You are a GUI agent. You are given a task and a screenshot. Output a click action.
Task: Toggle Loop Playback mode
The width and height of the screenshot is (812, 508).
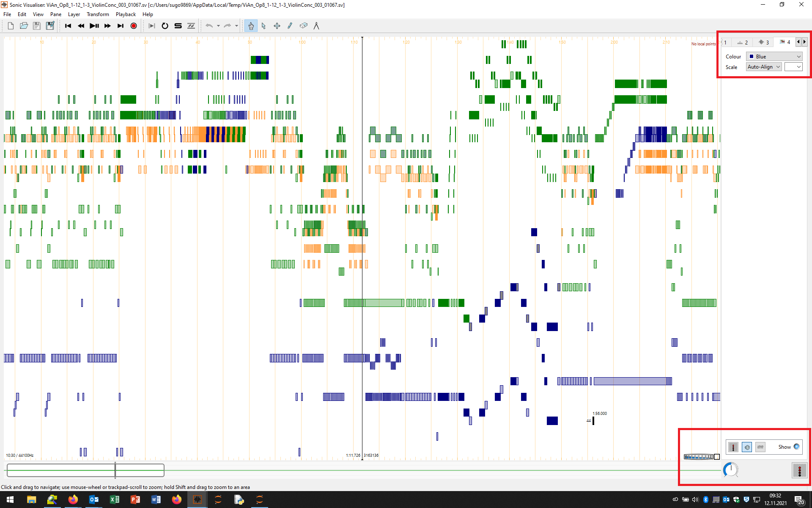(165, 26)
